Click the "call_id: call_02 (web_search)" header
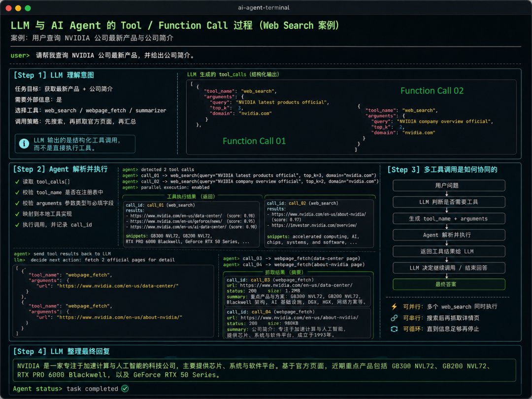The height and width of the screenshot is (399, 532). tap(302, 203)
